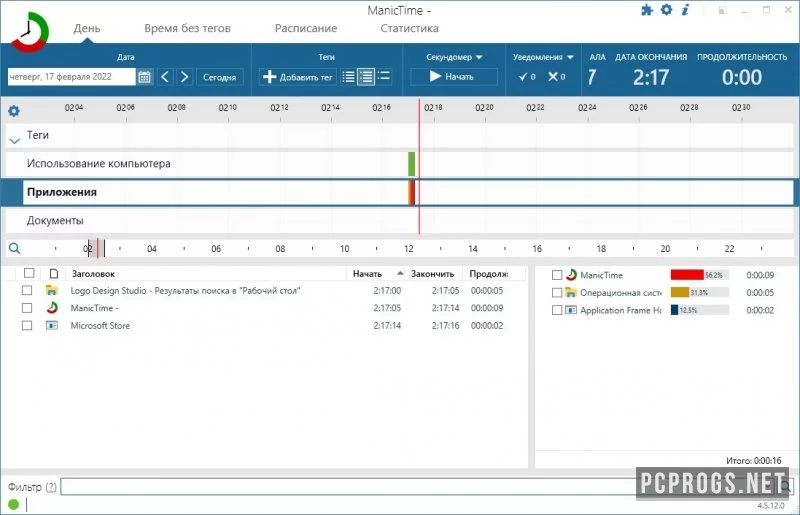Click the Добавить тег button

coord(297,77)
